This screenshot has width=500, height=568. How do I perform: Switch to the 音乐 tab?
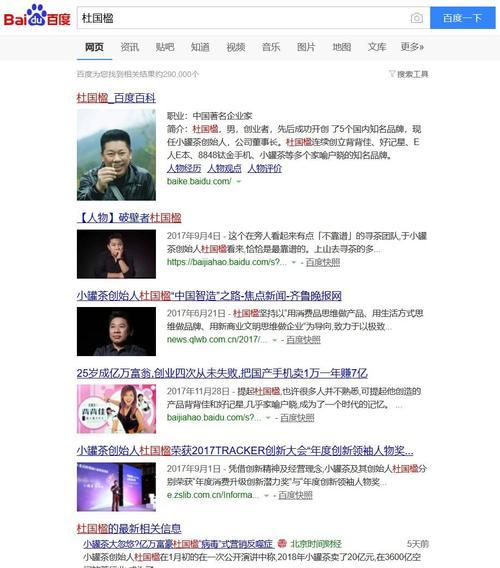coord(271,47)
